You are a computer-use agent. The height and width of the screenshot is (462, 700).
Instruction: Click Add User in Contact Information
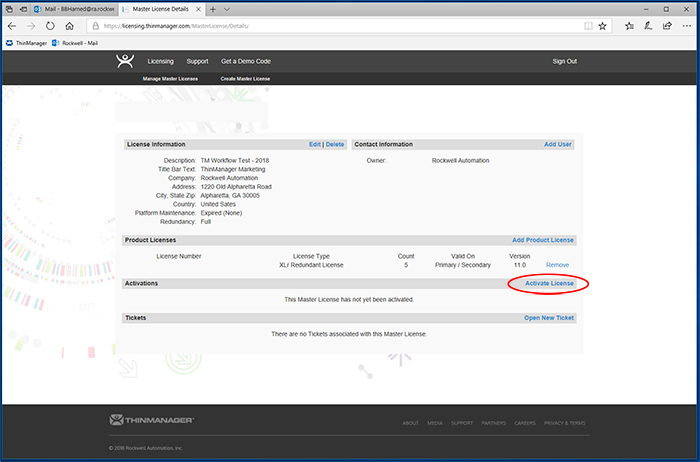tap(558, 144)
